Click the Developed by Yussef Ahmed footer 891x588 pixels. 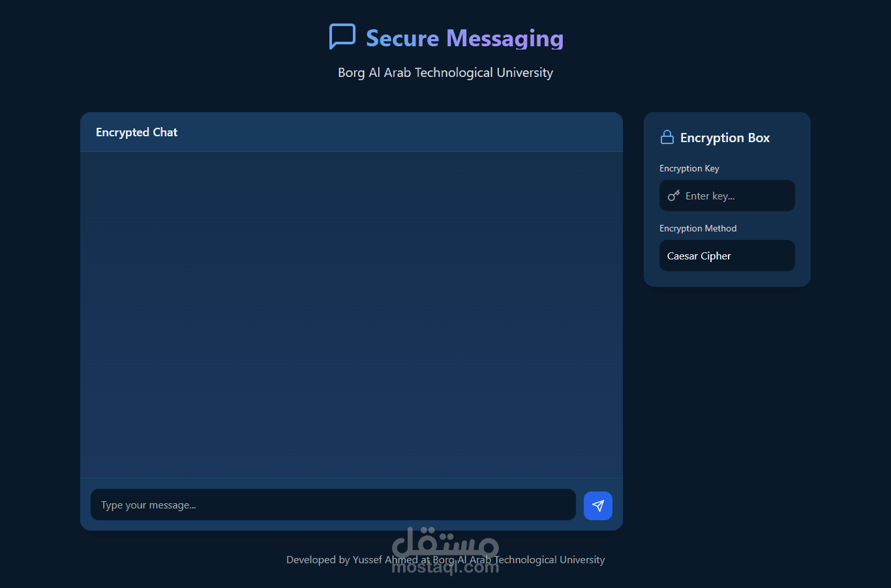pos(445,559)
